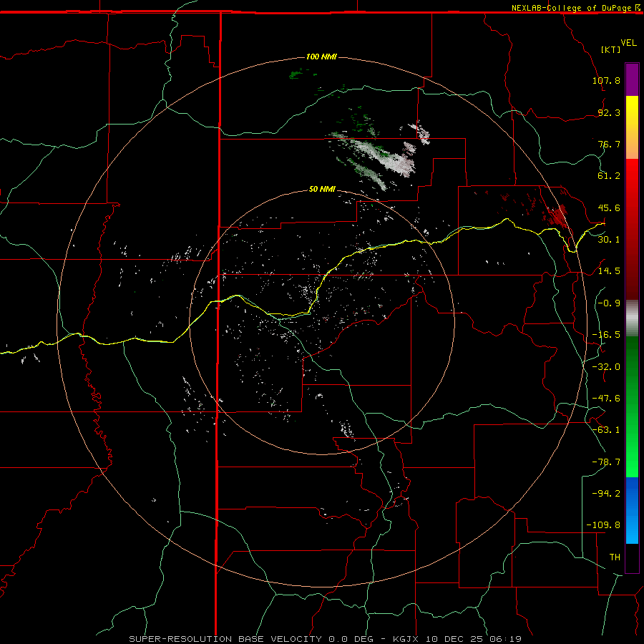Viewport: 644px width, 644px height.
Task: Click the 100 NMI range ring label
Action: coord(321,57)
